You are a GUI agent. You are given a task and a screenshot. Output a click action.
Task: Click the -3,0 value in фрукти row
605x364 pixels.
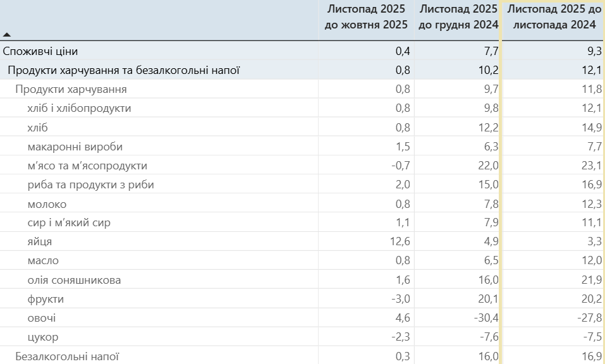[402, 299]
